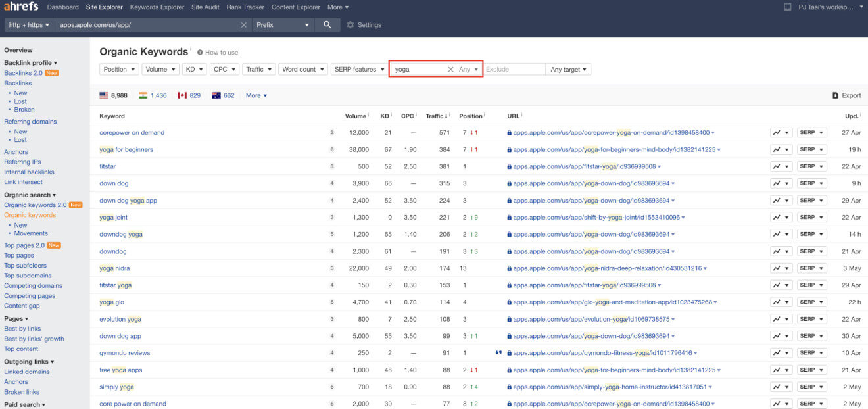Open Content gap in sidebar

[x=22, y=306]
